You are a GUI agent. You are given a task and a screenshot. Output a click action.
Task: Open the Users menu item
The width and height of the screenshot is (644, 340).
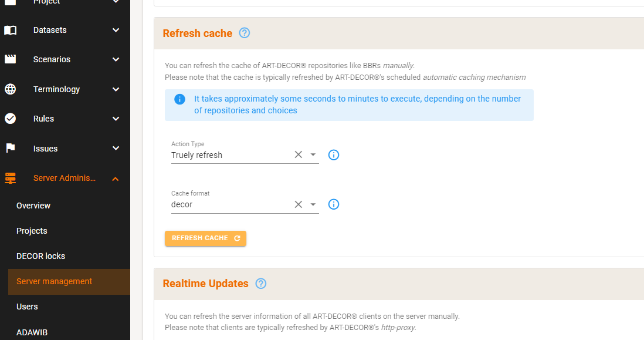point(27,307)
